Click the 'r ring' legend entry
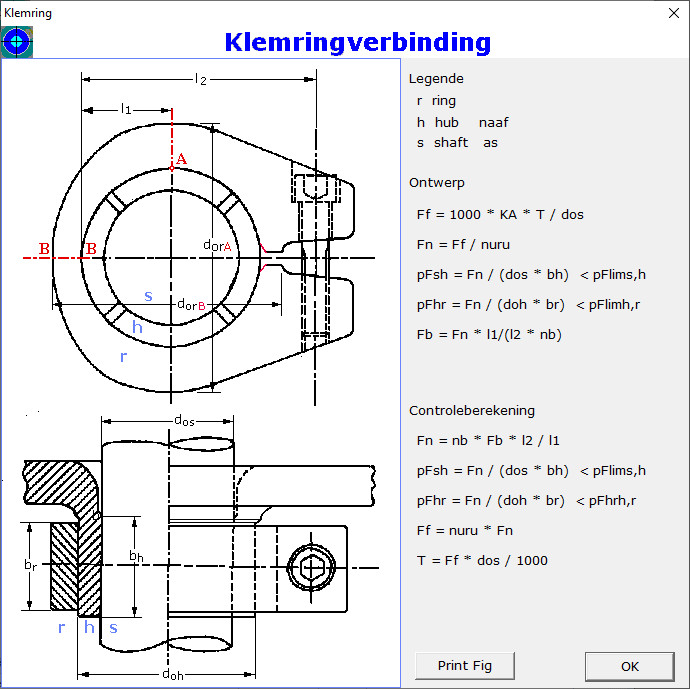Image resolution: width=690 pixels, height=689 pixels. coord(436,101)
